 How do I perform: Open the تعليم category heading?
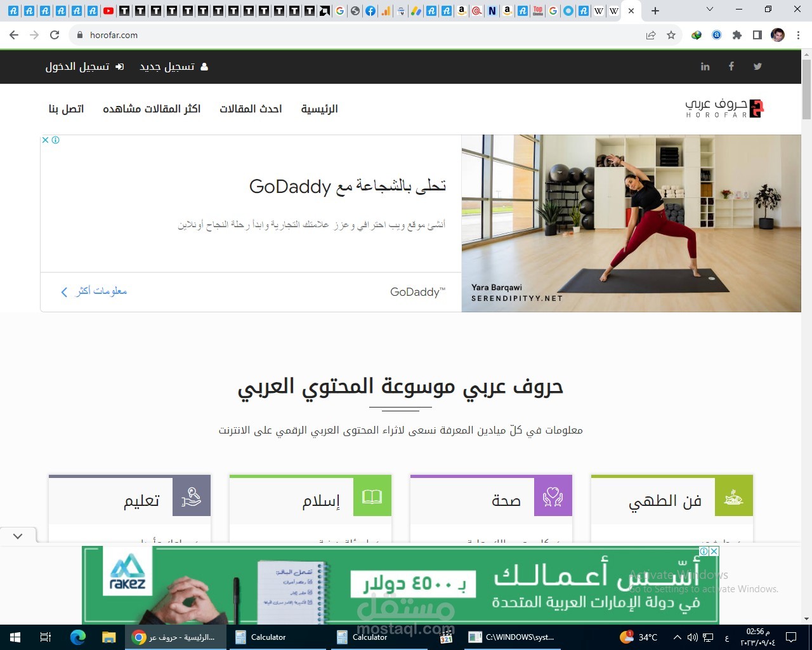[x=141, y=501]
